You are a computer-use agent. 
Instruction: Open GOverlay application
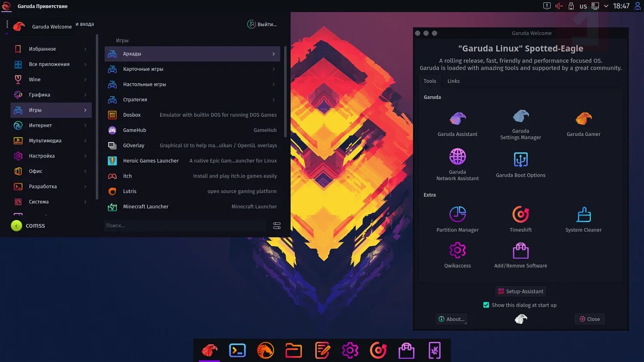pos(192,145)
